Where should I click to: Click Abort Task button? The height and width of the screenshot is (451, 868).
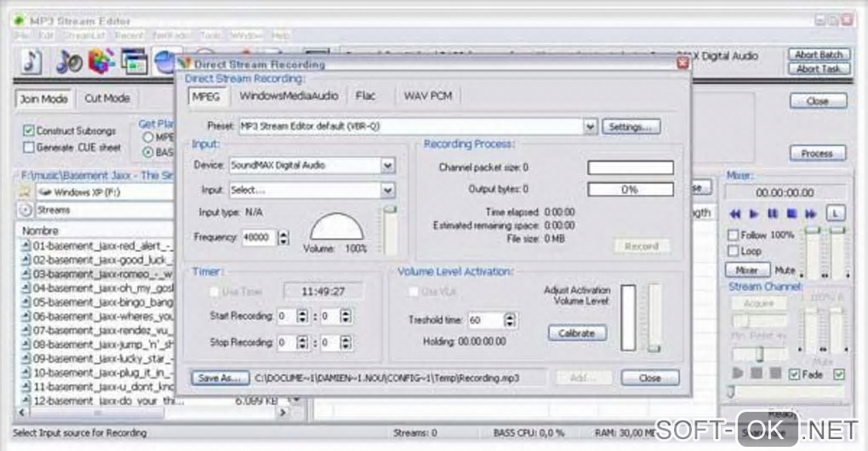819,69
